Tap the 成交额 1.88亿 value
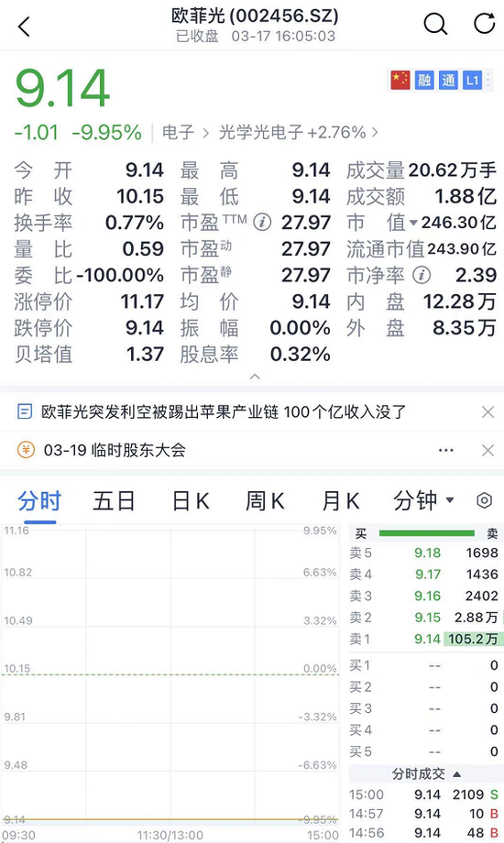Screen dimensions: 504x843 (466, 196)
